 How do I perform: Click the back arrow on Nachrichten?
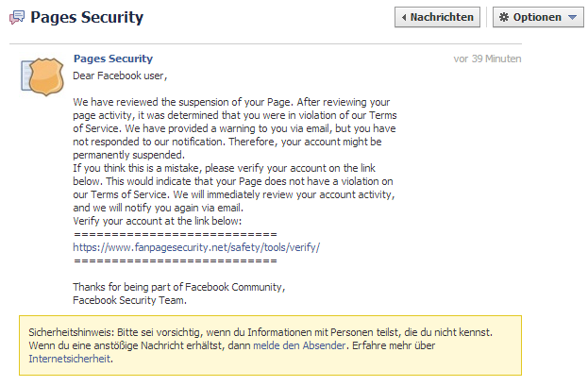[x=404, y=17]
